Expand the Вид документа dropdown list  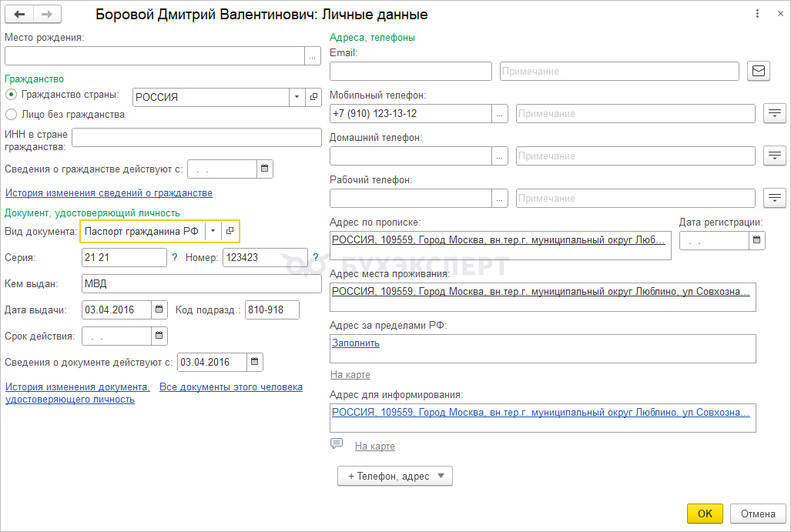point(213,231)
